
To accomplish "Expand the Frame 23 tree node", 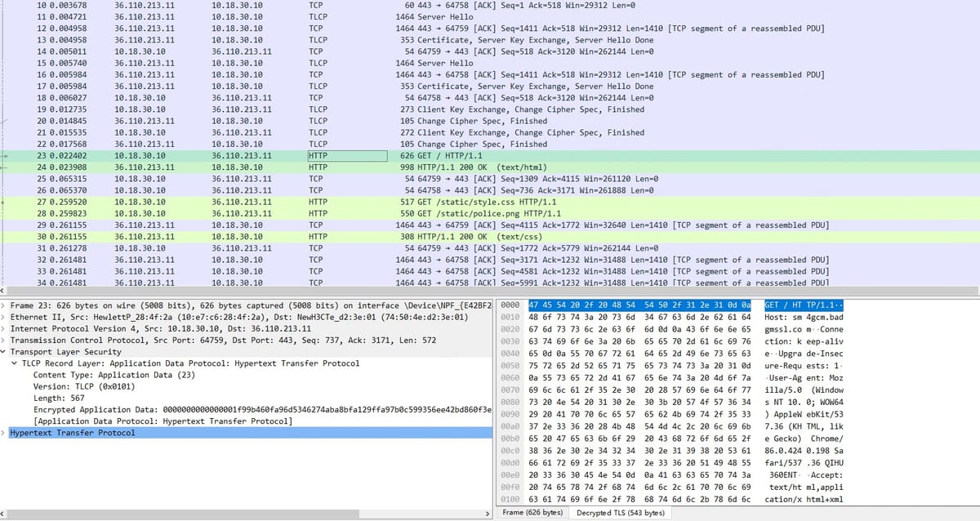I will pyautogui.click(x=4, y=305).
